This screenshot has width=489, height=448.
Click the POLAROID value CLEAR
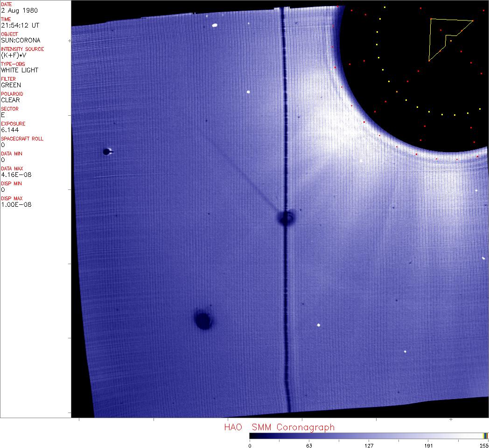pyautogui.click(x=11, y=100)
